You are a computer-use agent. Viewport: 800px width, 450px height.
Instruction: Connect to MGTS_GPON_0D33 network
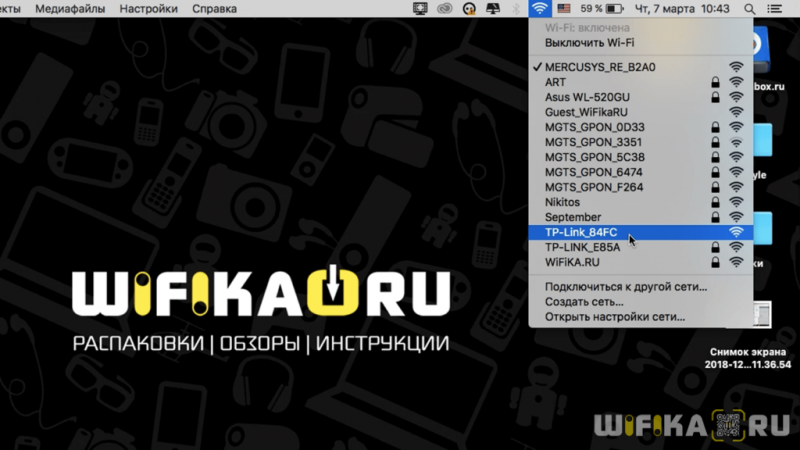[x=640, y=127]
